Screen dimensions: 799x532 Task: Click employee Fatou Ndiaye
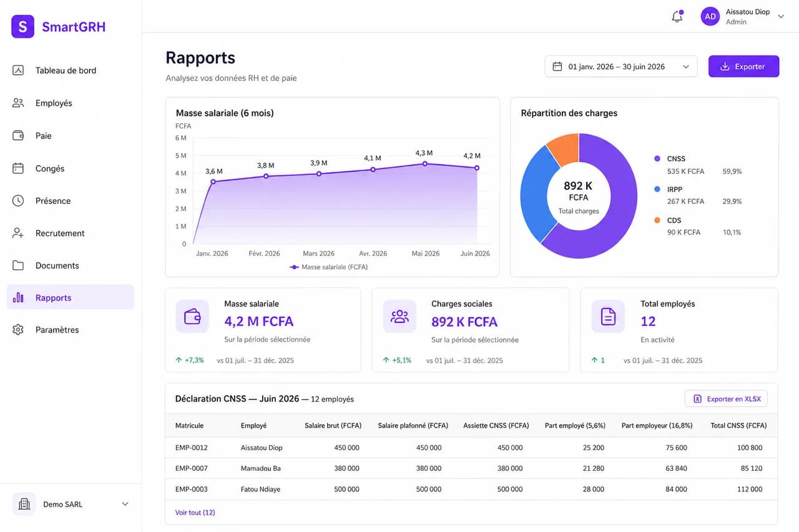(x=260, y=489)
